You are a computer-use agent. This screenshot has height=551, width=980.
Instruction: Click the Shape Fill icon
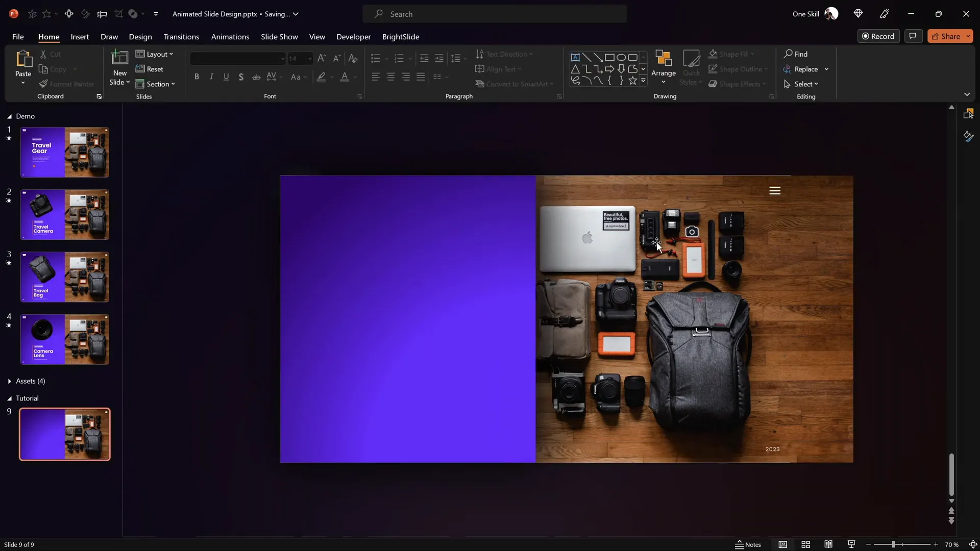tap(714, 54)
